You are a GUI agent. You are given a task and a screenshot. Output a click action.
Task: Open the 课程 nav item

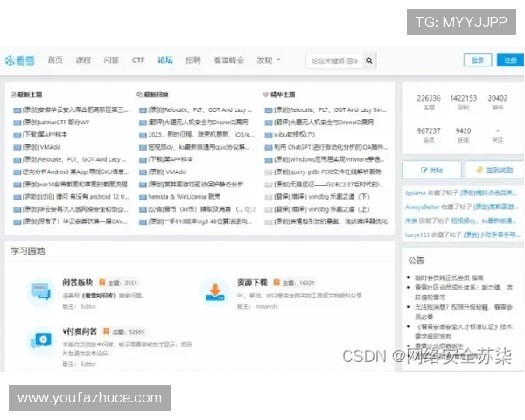click(x=83, y=60)
